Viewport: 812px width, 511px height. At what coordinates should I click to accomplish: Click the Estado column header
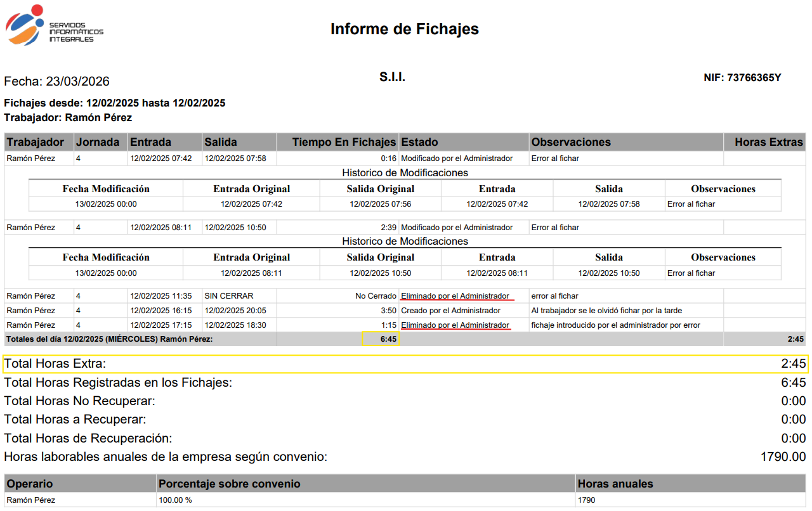coord(419,142)
